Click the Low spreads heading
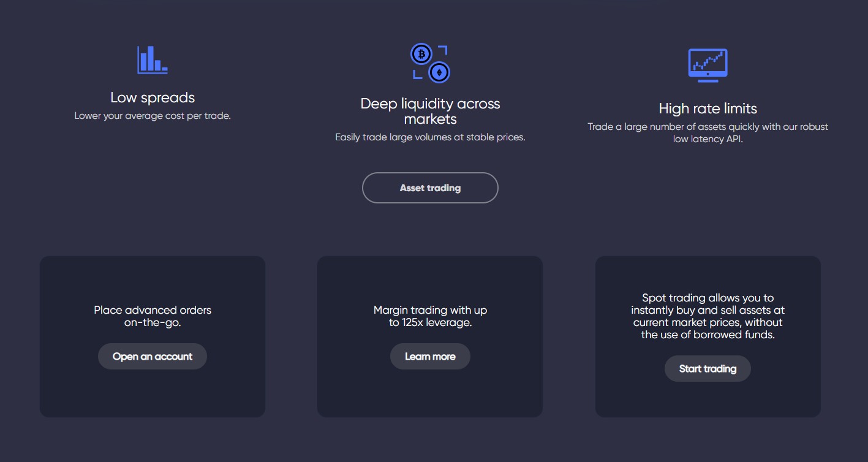 [153, 97]
